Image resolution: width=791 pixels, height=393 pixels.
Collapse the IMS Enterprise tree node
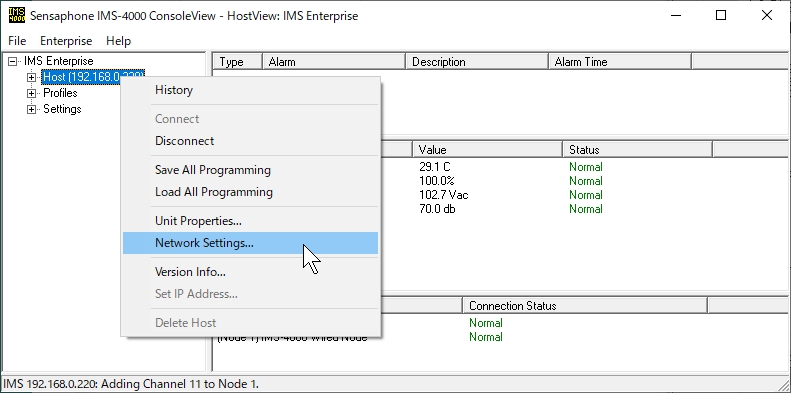tap(13, 61)
